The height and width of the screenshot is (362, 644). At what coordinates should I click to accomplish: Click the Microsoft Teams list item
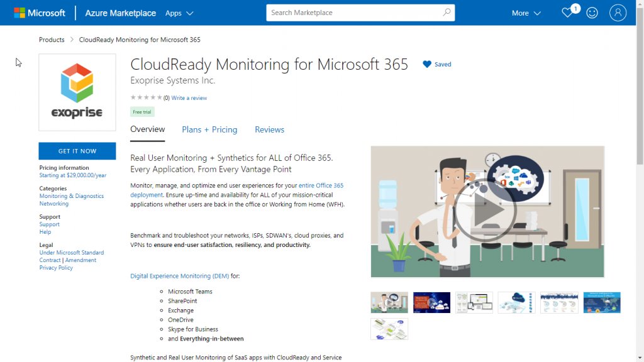click(190, 292)
